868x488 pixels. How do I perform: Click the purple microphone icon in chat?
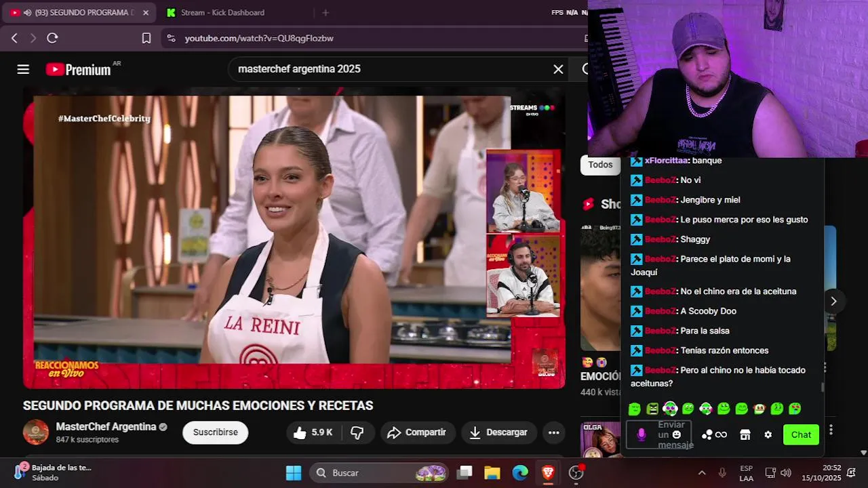(x=642, y=434)
